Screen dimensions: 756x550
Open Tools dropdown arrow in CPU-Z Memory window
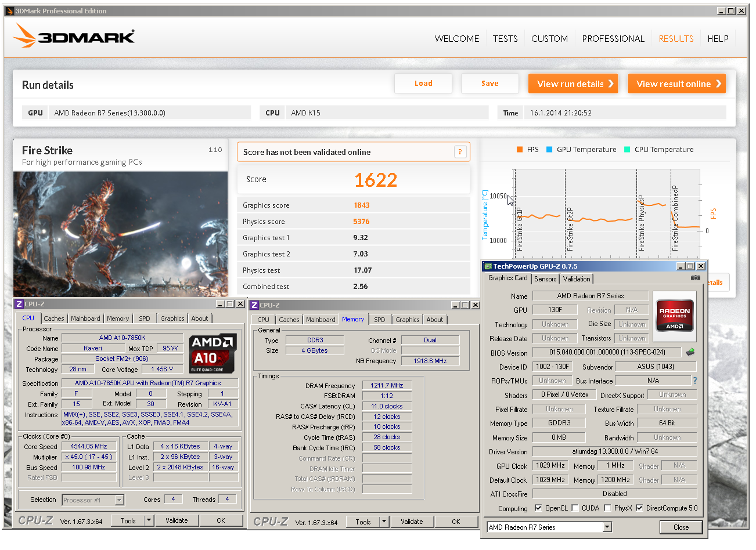pos(384,522)
